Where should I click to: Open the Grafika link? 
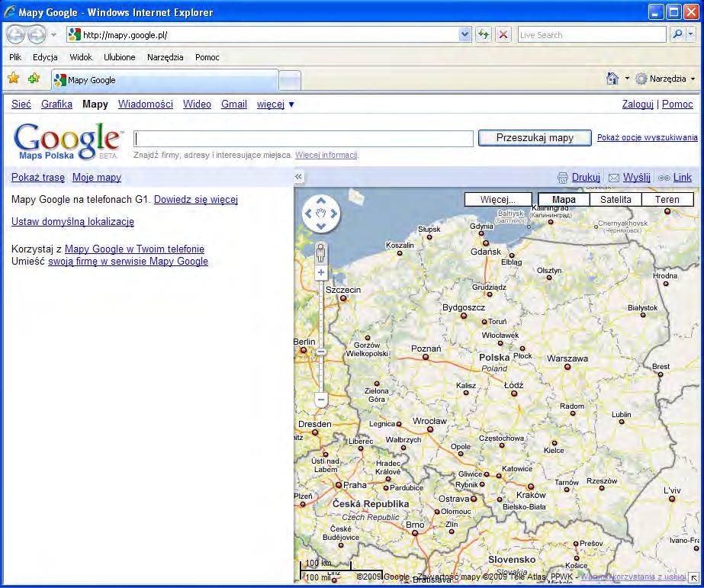click(56, 104)
